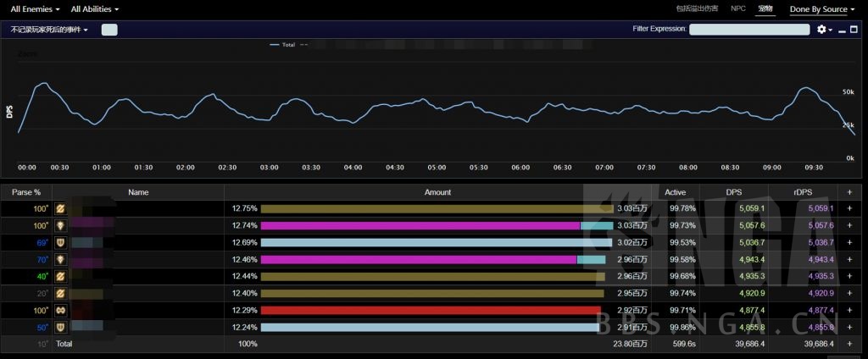Screen dimensions: 868x359
Task: Expand the Total row with its plus icon
Action: click(x=849, y=344)
